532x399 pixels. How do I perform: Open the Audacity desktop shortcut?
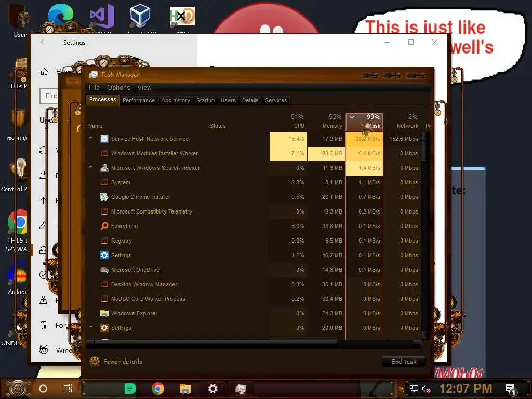[17, 274]
